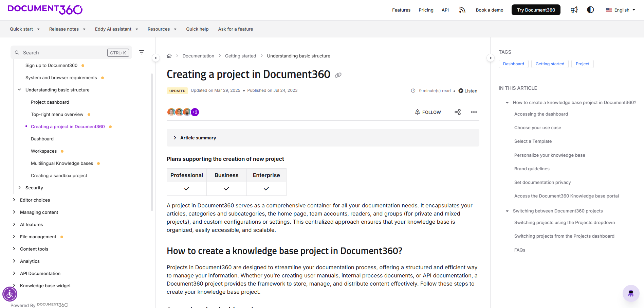Open the announcements megaphone icon

(574, 10)
